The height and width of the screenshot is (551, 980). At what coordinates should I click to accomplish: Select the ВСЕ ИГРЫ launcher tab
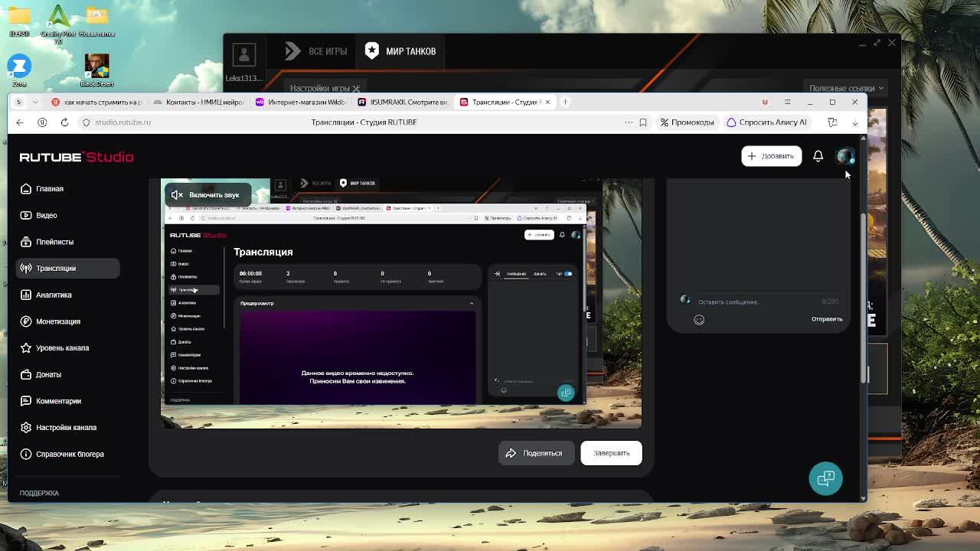(315, 51)
